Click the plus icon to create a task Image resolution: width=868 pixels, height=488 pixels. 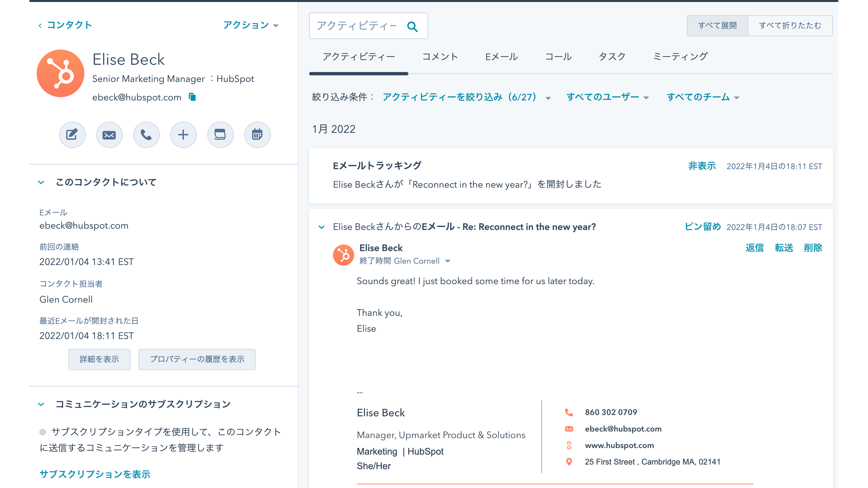point(183,134)
